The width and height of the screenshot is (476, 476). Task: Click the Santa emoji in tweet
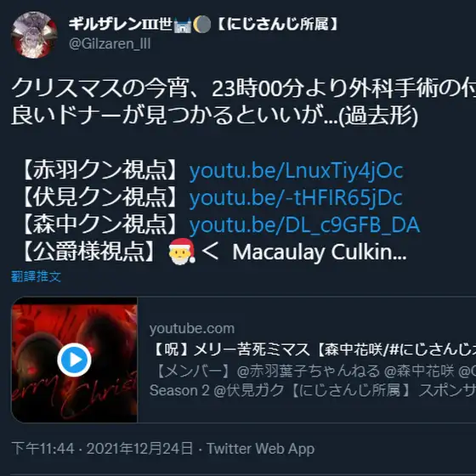tap(182, 252)
